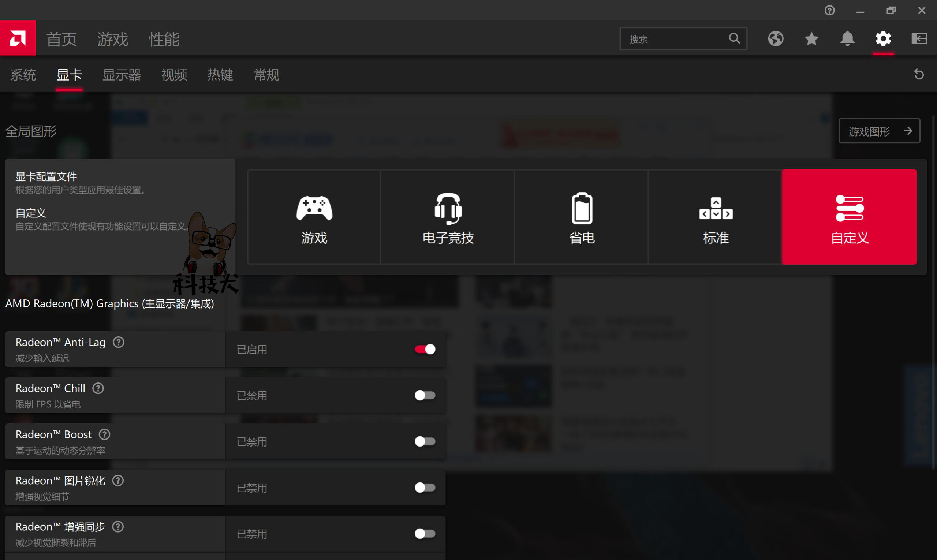
Task: Select the 电子竞技 profile tile
Action: tap(448, 217)
